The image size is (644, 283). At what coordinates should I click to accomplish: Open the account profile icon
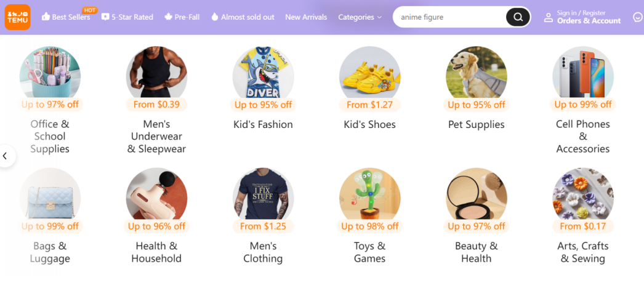(548, 17)
